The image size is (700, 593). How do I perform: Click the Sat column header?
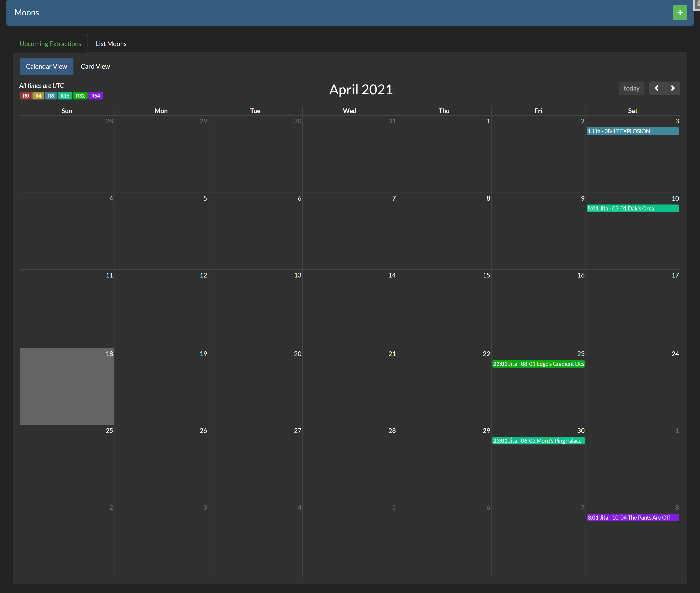633,111
